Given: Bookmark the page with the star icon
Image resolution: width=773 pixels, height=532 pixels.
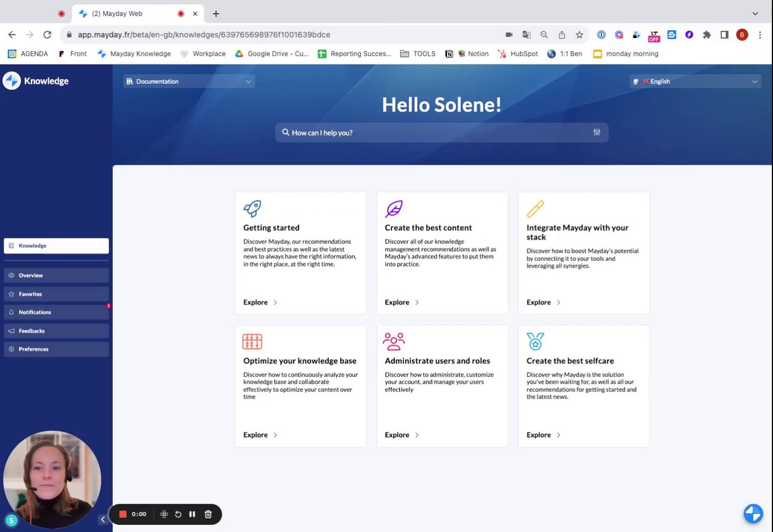Looking at the screenshot, I should [579, 34].
